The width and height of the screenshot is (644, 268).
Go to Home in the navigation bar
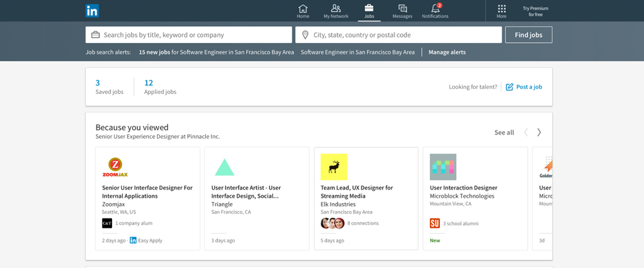pos(303,11)
